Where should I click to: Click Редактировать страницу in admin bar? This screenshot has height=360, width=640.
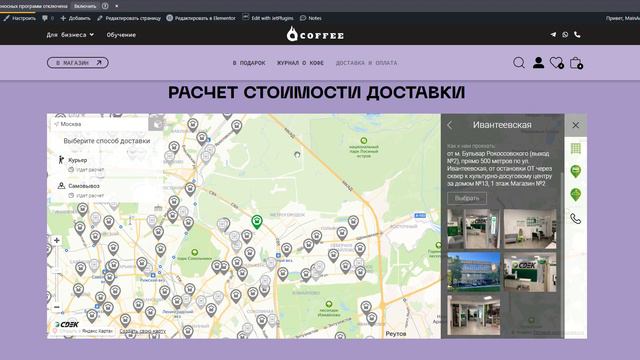click(129, 18)
